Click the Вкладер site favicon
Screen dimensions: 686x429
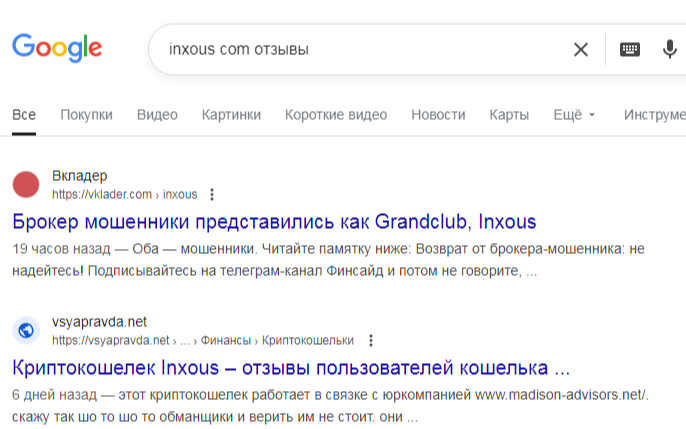coord(26,185)
